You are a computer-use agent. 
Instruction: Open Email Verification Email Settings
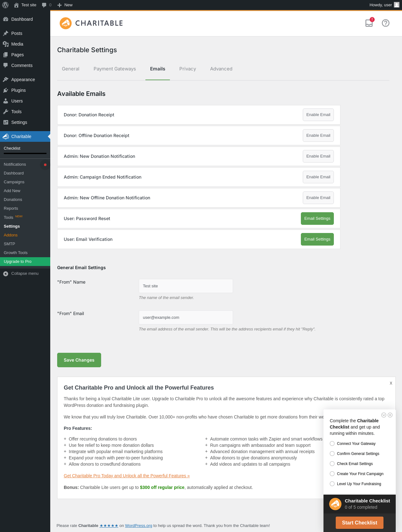[317, 239]
